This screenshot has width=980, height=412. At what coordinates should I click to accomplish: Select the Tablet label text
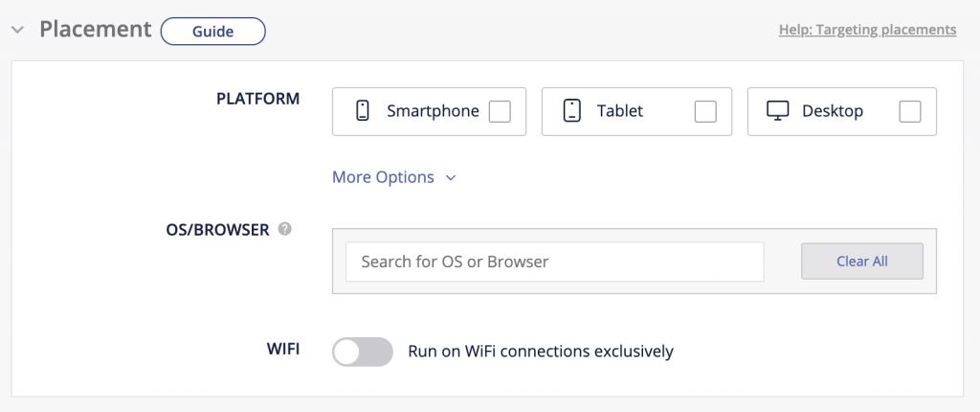[x=620, y=111]
